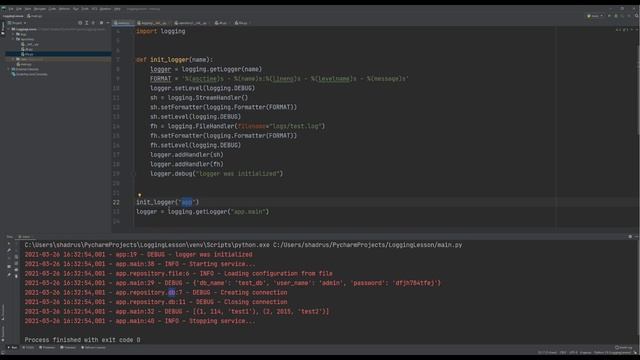The height and width of the screenshot is (360, 640).
Task: Click line number 22 in gutter
Action: click(x=116, y=202)
